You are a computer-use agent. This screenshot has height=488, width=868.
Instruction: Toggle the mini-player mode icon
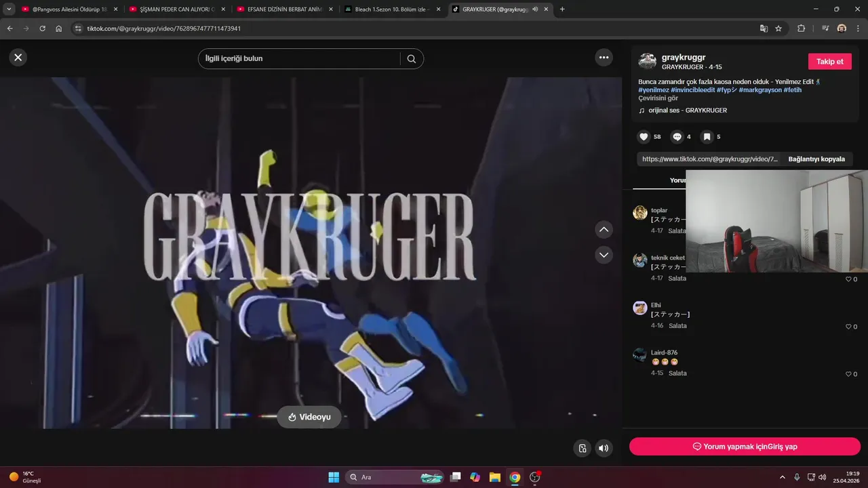(582, 448)
